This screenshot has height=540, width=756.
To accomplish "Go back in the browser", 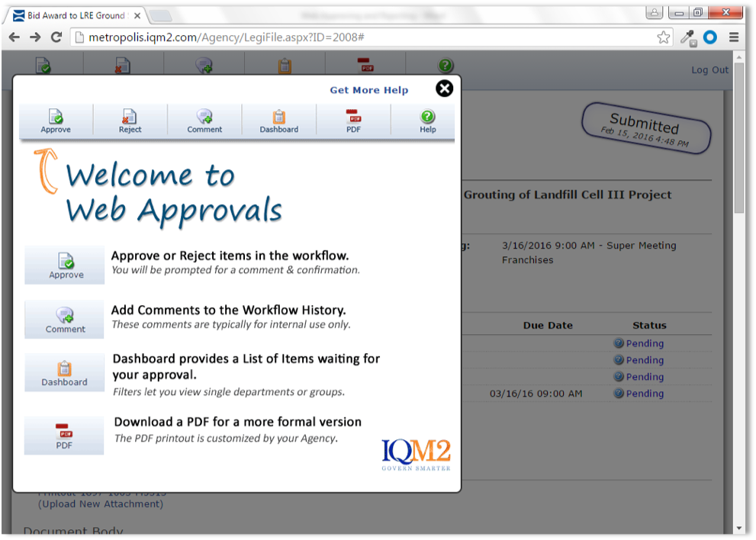I will pos(14,37).
